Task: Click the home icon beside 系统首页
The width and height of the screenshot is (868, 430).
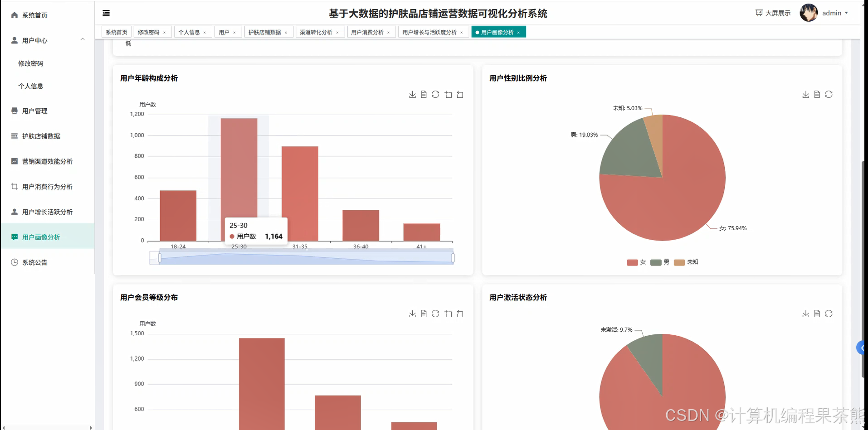Action: tap(15, 15)
